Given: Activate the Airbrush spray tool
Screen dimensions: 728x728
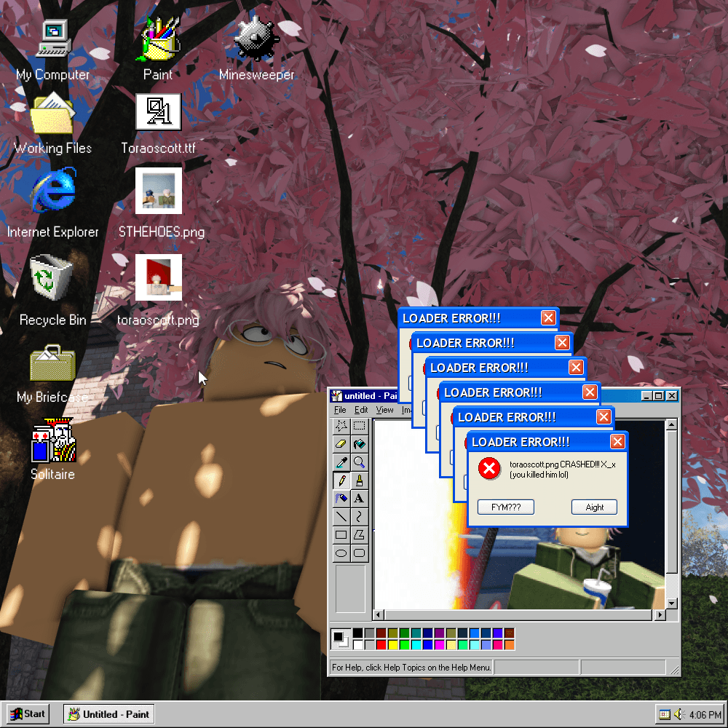Looking at the screenshot, I should (341, 498).
